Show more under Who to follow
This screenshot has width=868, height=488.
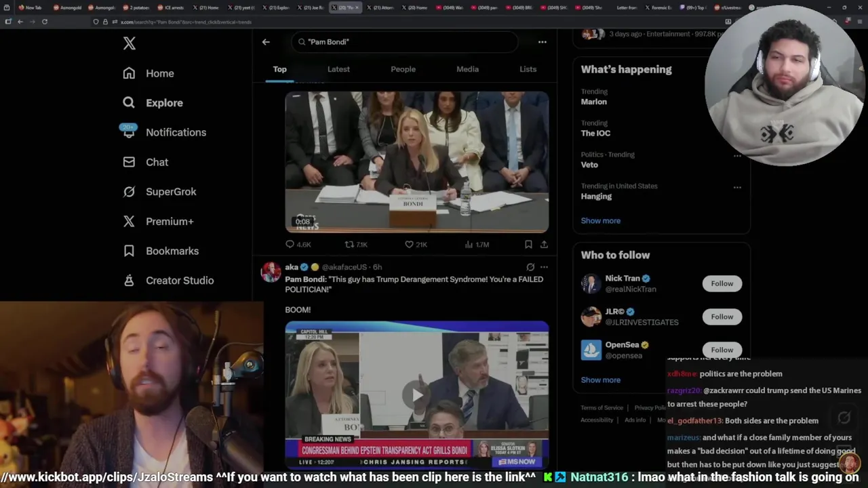[x=600, y=380]
